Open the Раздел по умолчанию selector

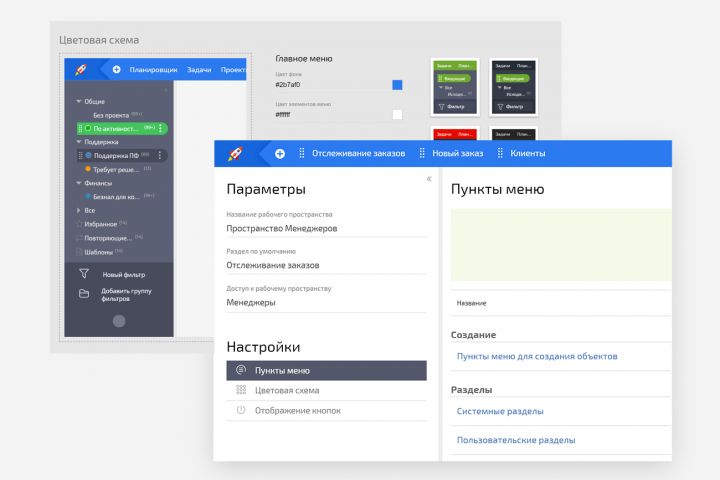click(x=326, y=265)
